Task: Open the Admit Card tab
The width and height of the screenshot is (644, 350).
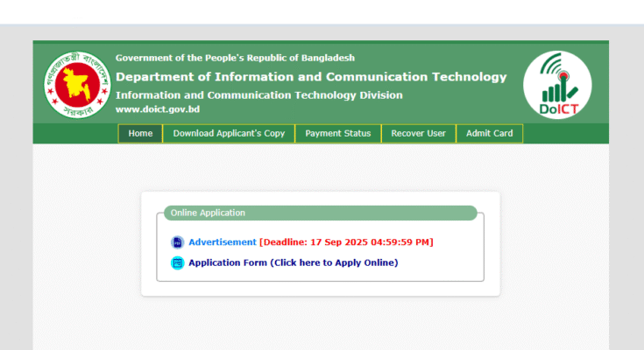Action: click(x=490, y=134)
